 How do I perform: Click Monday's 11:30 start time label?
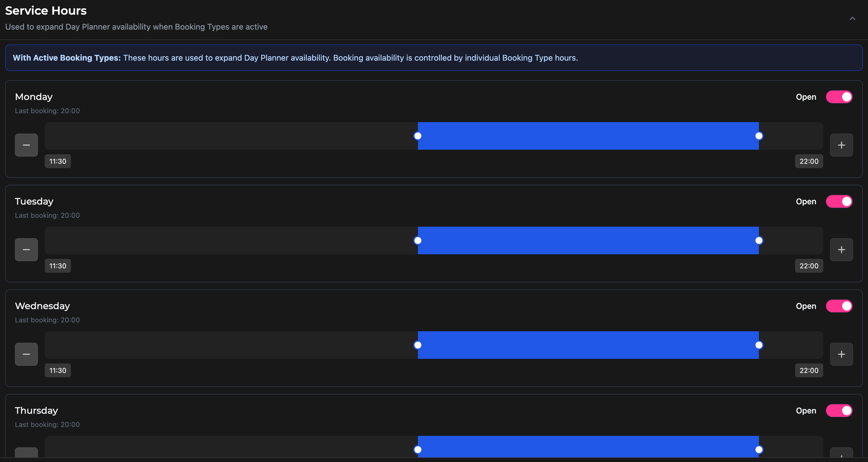pyautogui.click(x=58, y=161)
